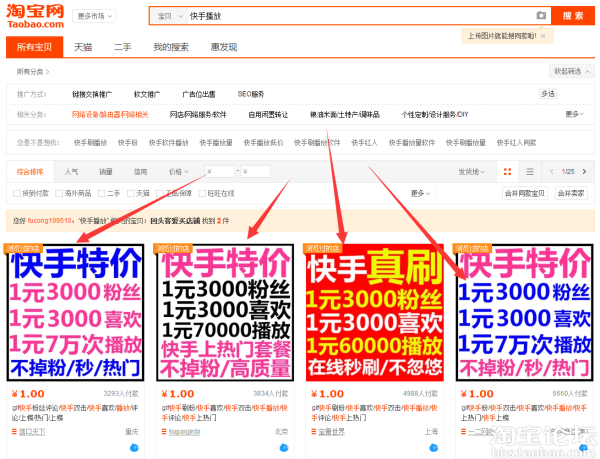
Task: Filter by 链接交换推广
Action: click(92, 94)
